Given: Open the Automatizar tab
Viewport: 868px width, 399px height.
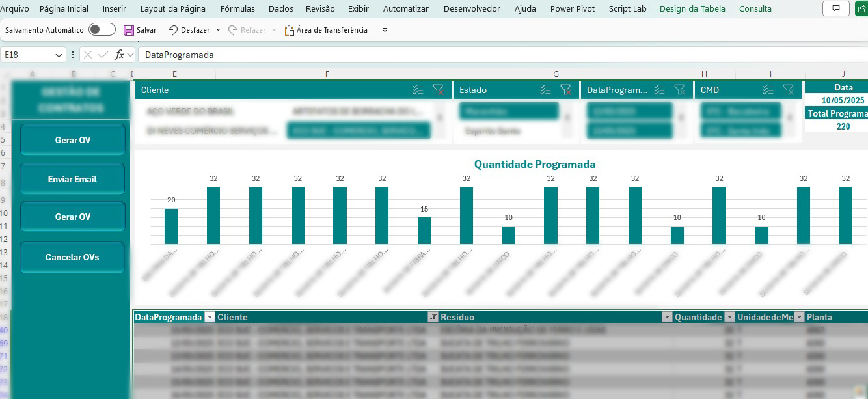Looking at the screenshot, I should click(x=406, y=8).
